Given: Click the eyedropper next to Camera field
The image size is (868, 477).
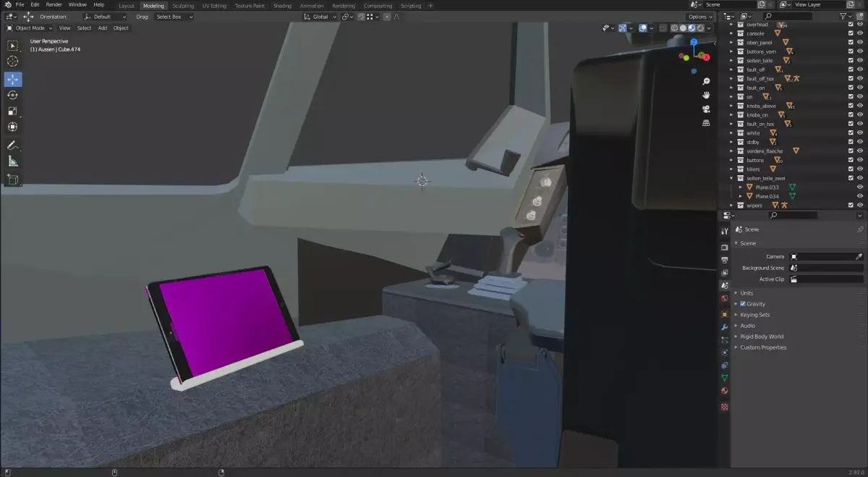Looking at the screenshot, I should [x=859, y=256].
